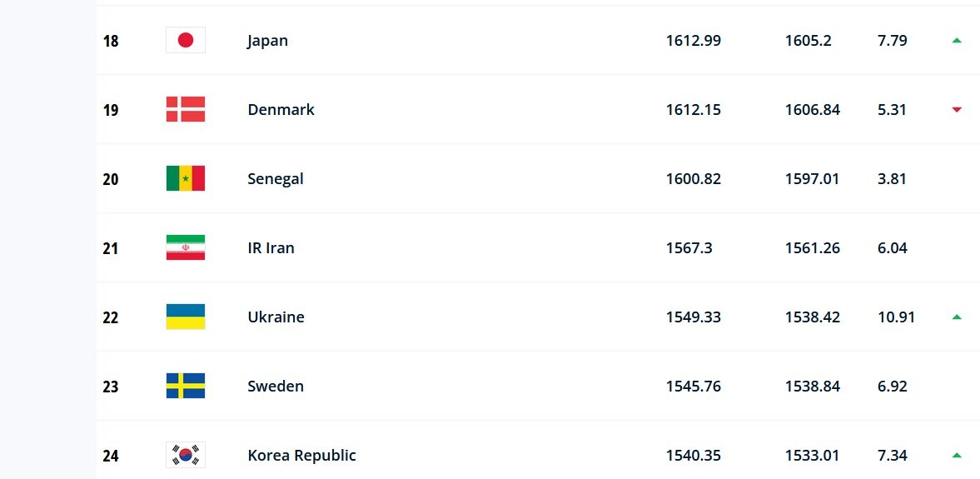This screenshot has width=980, height=479.
Task: Click the Japan flag icon
Action: (x=186, y=40)
